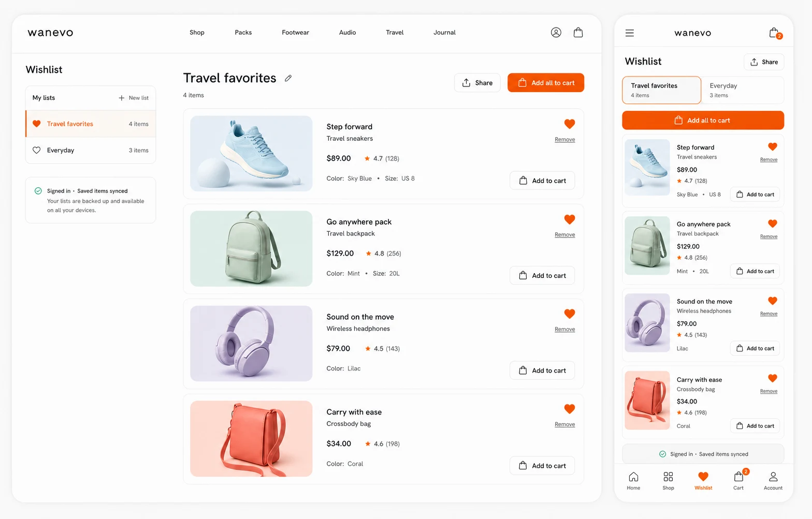The image size is (812, 519).
Task: Add desktop Step forward sneakers to cart
Action: tap(542, 181)
